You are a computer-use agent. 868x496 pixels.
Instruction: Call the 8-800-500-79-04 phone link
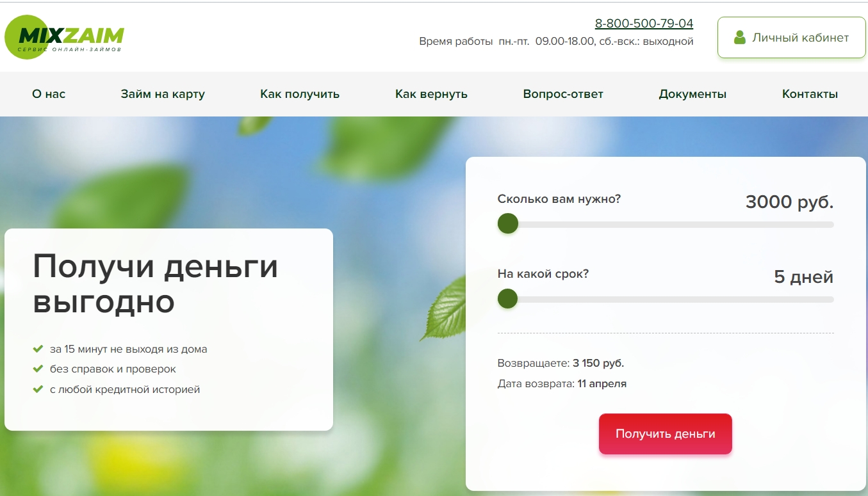644,24
